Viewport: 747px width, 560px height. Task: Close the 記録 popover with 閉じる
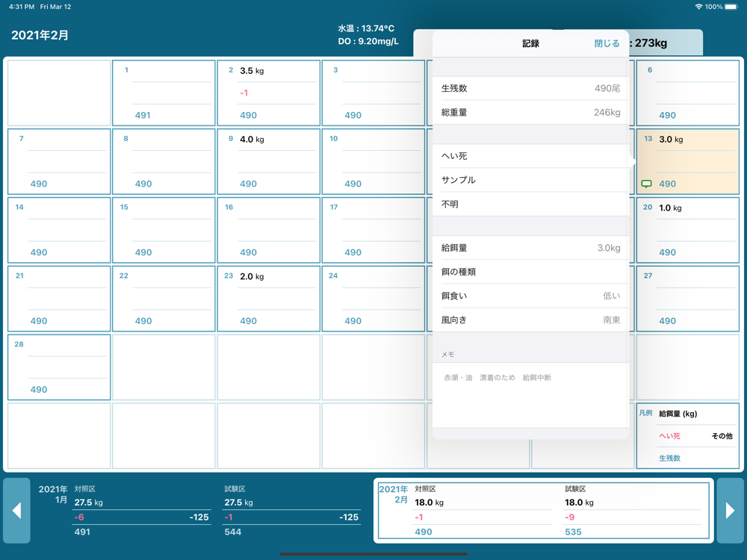click(x=607, y=43)
